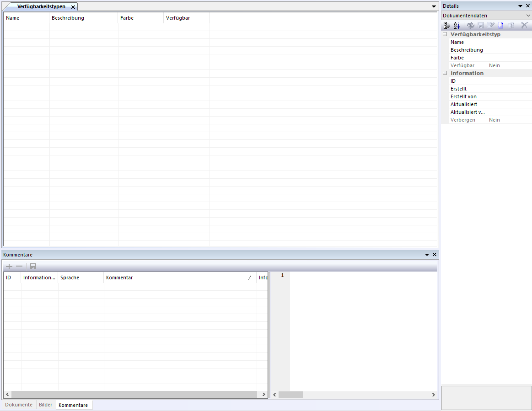The image size is (532, 411).
Task: Collapse the Information property group
Action: point(445,73)
